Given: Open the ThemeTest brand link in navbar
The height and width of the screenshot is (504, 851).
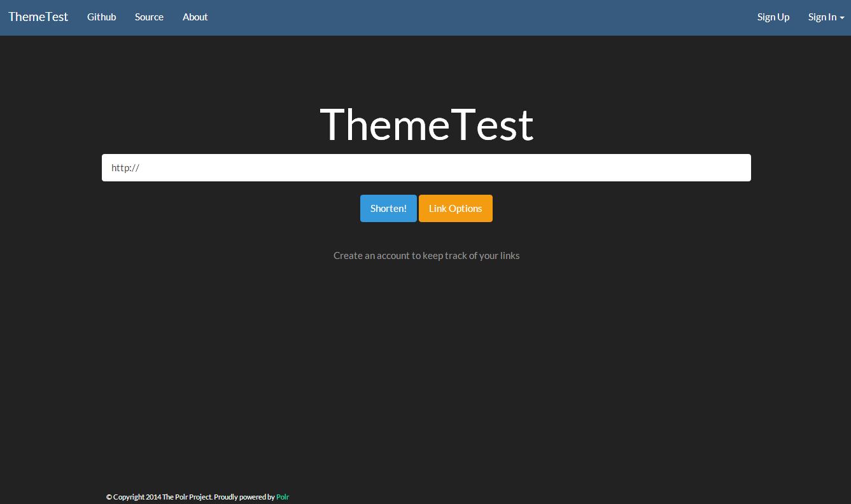Looking at the screenshot, I should click(38, 17).
